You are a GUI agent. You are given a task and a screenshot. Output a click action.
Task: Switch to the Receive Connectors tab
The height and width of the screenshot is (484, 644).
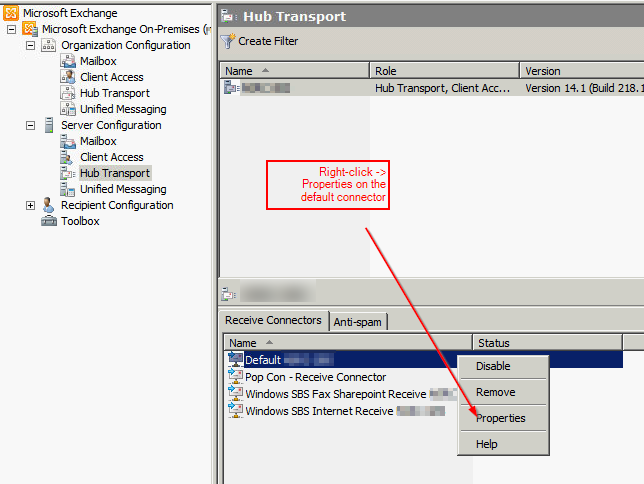[x=274, y=320]
